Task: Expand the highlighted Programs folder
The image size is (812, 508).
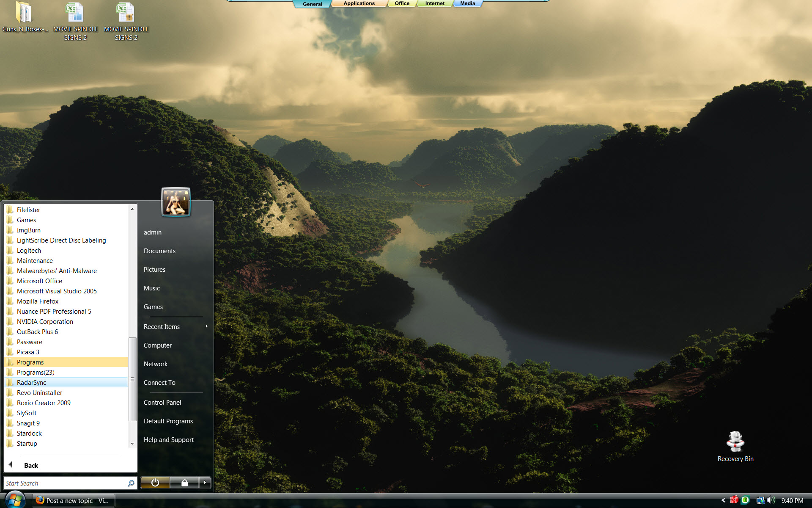Action: click(x=66, y=362)
